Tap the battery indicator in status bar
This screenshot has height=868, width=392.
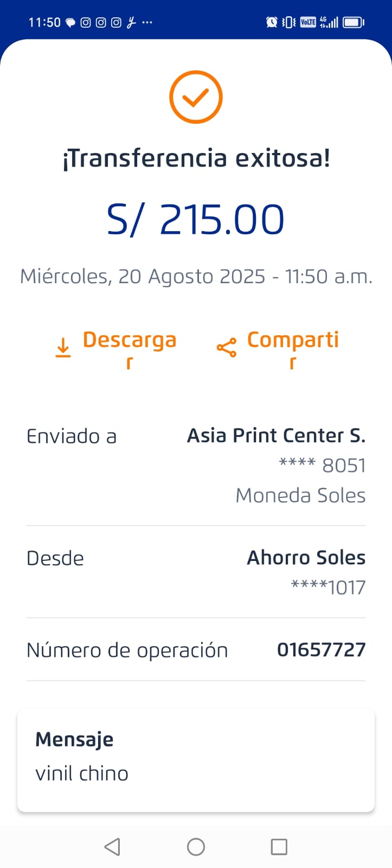tap(353, 22)
